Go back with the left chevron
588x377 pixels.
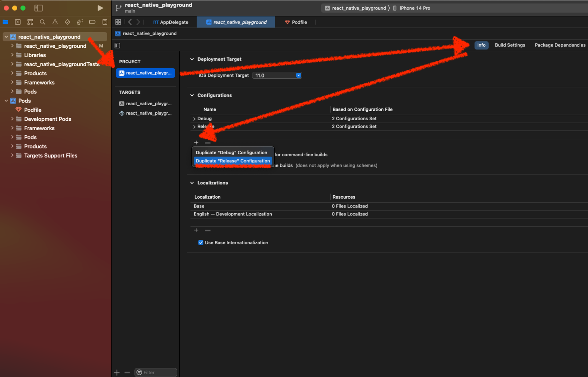click(x=130, y=22)
